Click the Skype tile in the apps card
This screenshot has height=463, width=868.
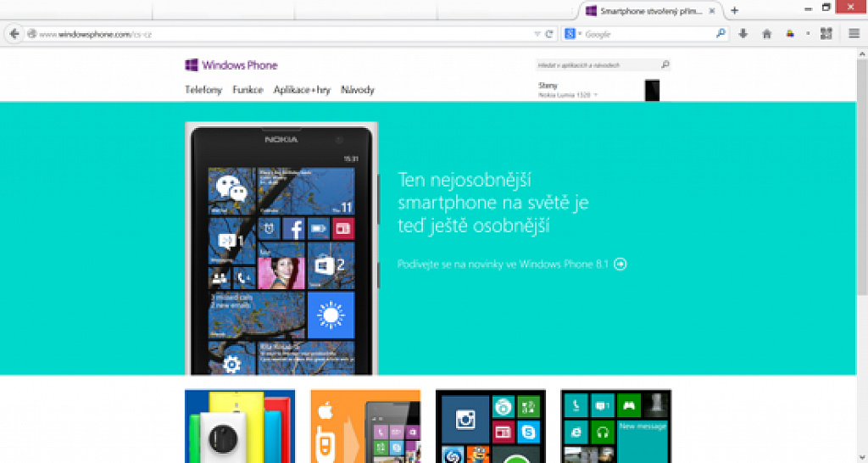[x=529, y=432]
